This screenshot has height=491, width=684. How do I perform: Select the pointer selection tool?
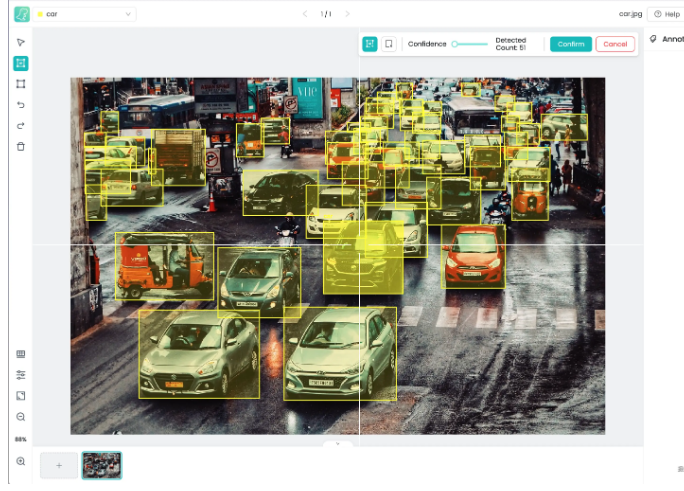[x=21, y=42]
